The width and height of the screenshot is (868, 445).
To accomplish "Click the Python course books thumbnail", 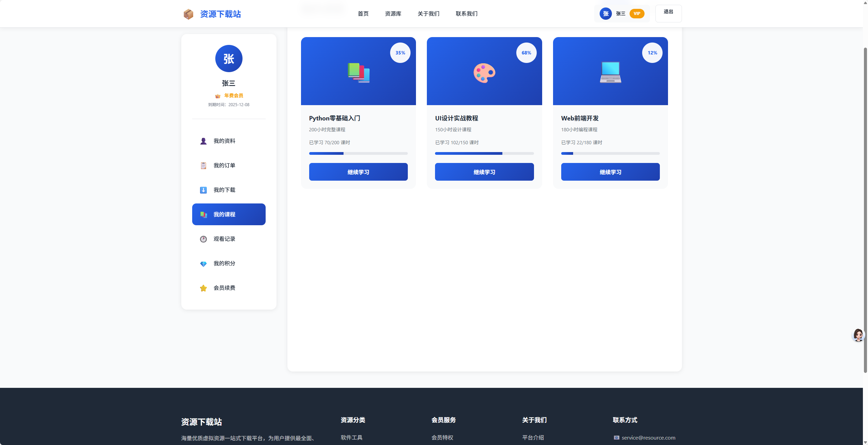I will pyautogui.click(x=358, y=72).
